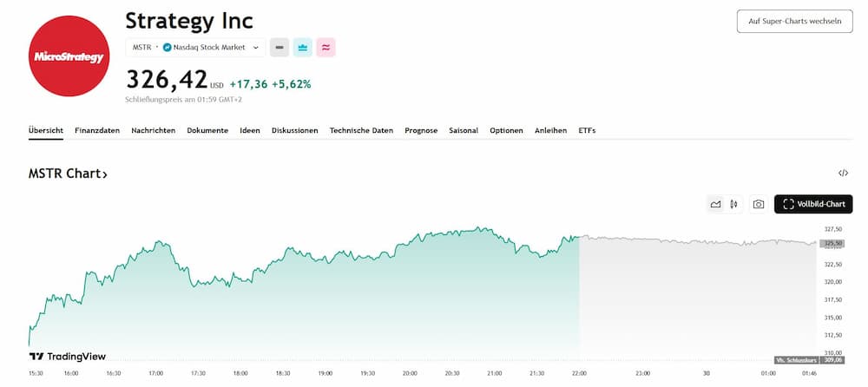Take a chart snapshot with camera icon
868x387 pixels.
coord(759,204)
